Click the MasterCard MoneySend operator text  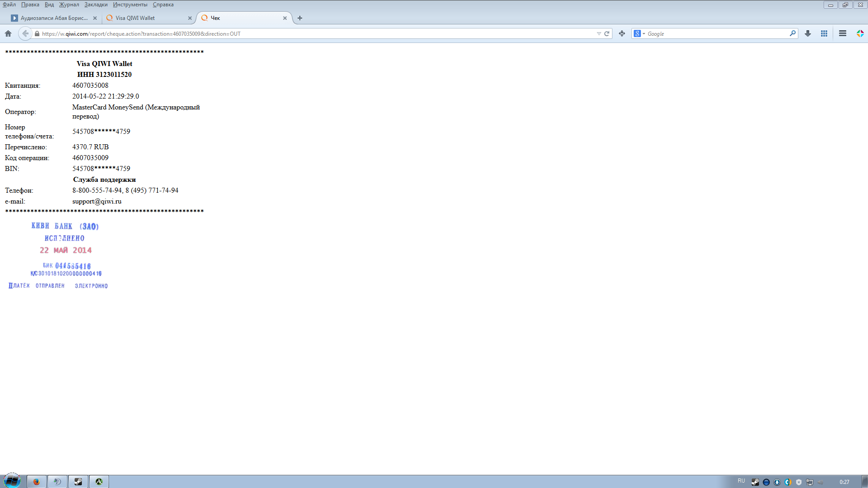(x=136, y=112)
